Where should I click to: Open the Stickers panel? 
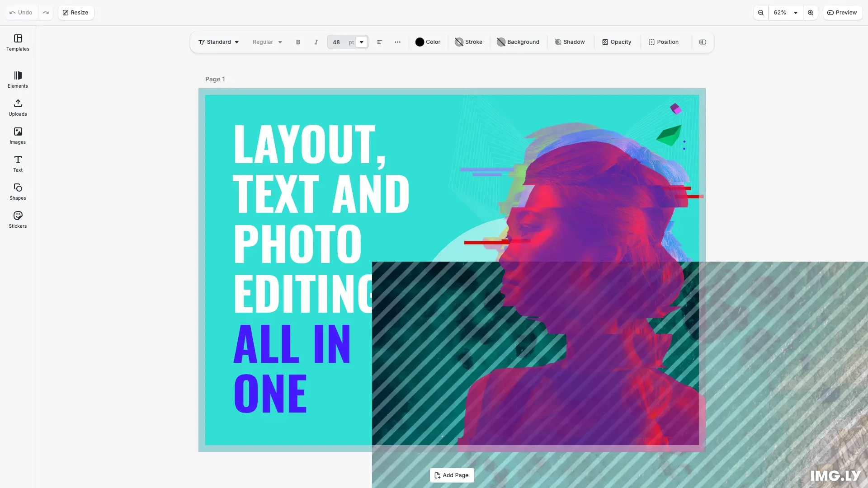(18, 220)
